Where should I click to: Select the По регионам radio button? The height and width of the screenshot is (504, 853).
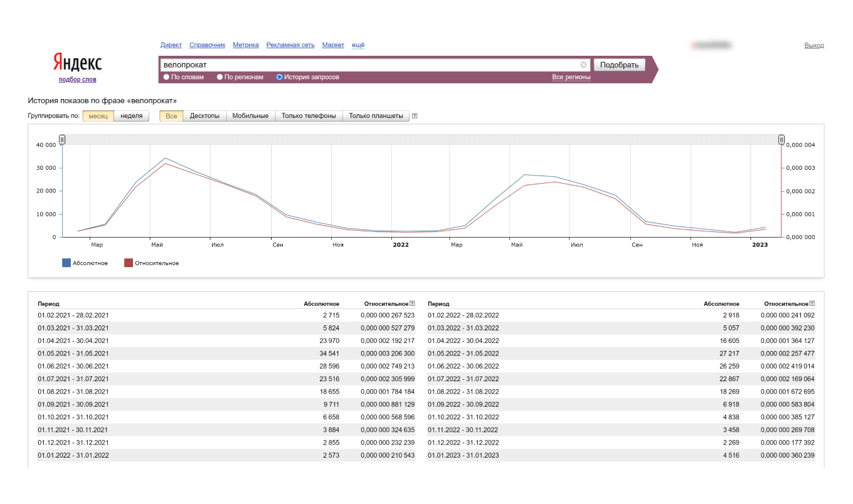click(220, 77)
